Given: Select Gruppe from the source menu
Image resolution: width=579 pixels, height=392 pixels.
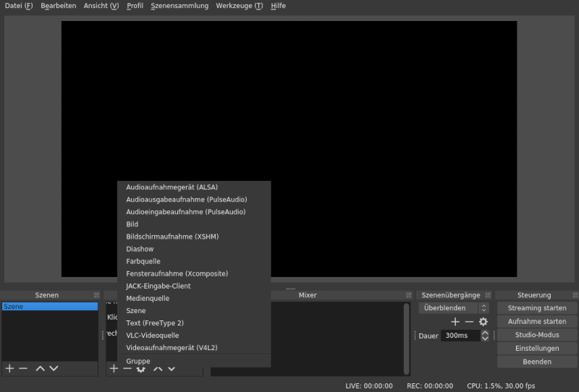Looking at the screenshot, I should (194, 361).
